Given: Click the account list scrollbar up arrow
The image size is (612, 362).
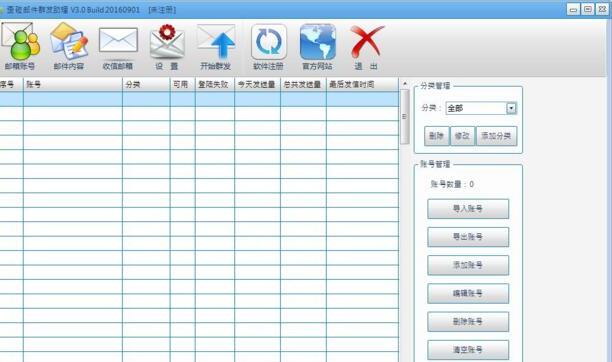Looking at the screenshot, I should (405, 84).
